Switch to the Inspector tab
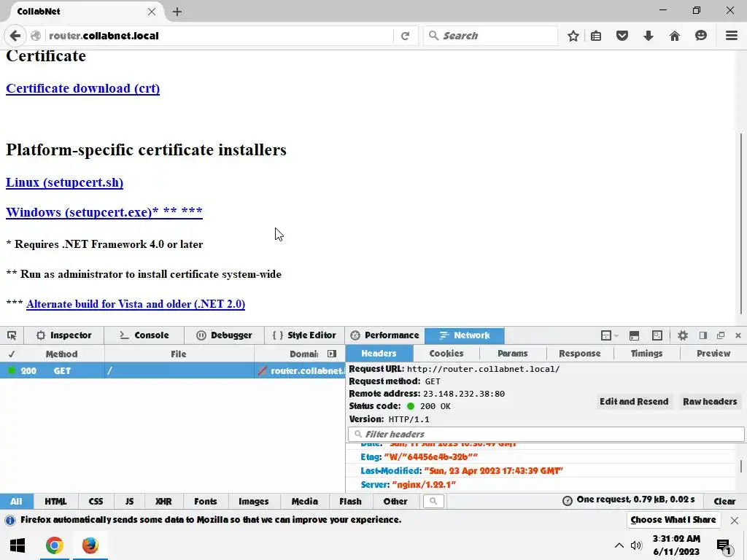Viewport: 747px width, 560px height. pyautogui.click(x=63, y=335)
